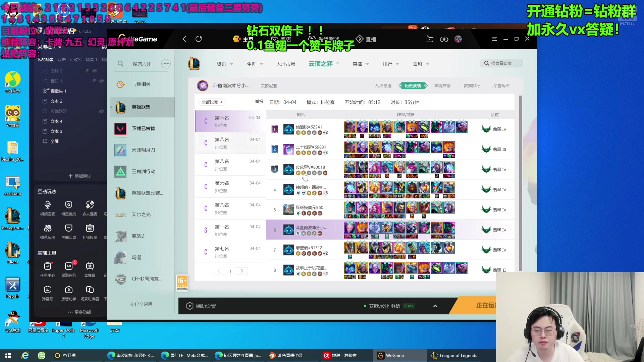This screenshot has height=362, width=644.
Task: Click 添加素材 add source button
Action: [80, 176]
